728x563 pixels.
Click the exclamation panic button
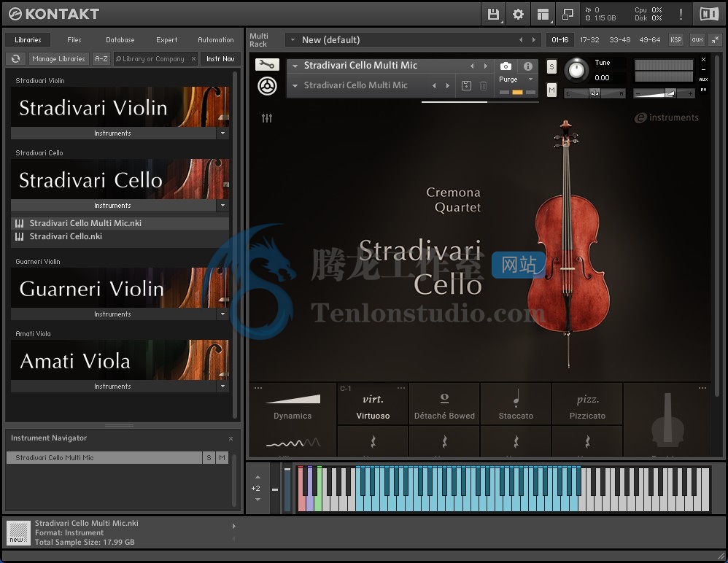[x=681, y=15]
